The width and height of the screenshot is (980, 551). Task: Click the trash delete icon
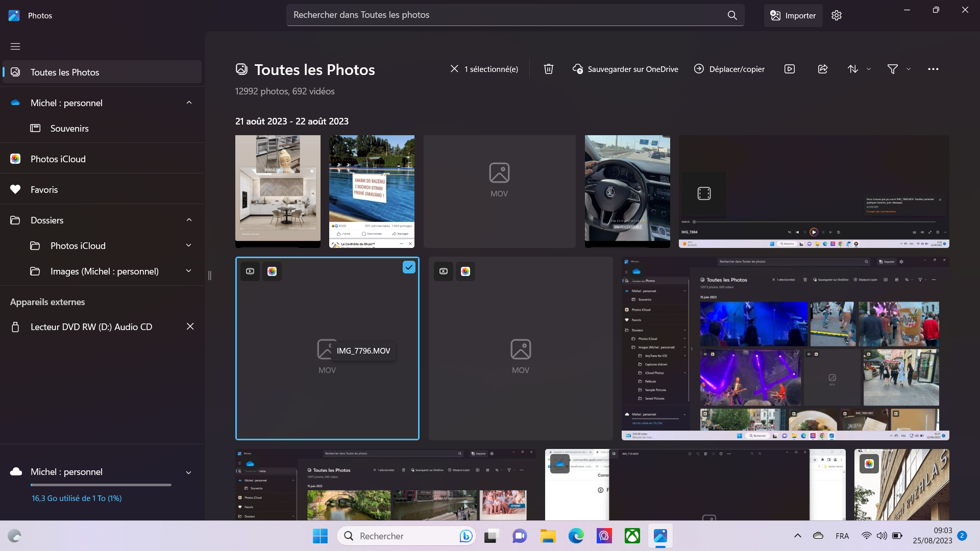click(x=549, y=69)
